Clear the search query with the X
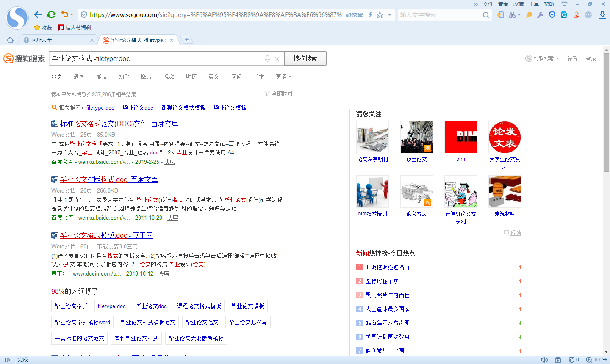 tap(277, 59)
